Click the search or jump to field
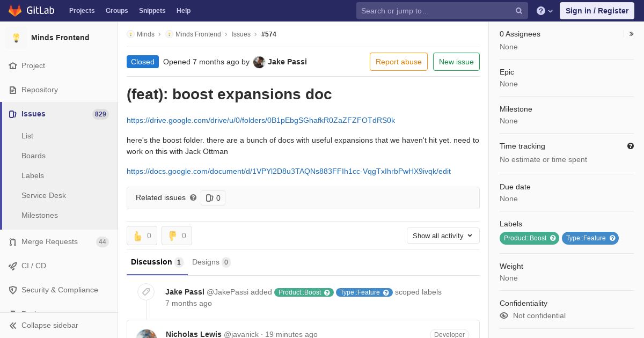Image resolution: width=644 pixels, height=338 pixels. pos(442,11)
